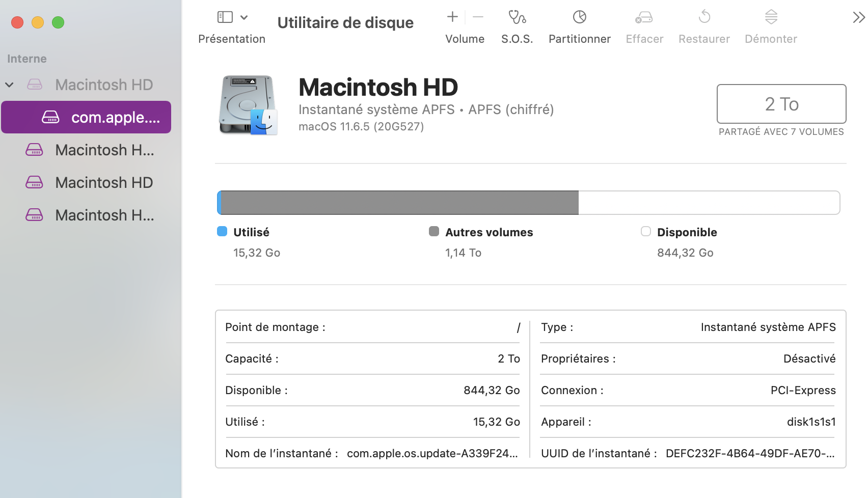This screenshot has width=868, height=498.
Task: Click the S.O.S. toolbar label
Action: pos(517,39)
